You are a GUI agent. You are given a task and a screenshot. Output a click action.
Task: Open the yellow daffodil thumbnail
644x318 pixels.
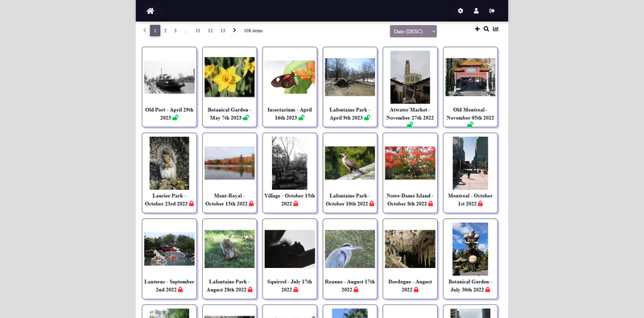coord(229,76)
